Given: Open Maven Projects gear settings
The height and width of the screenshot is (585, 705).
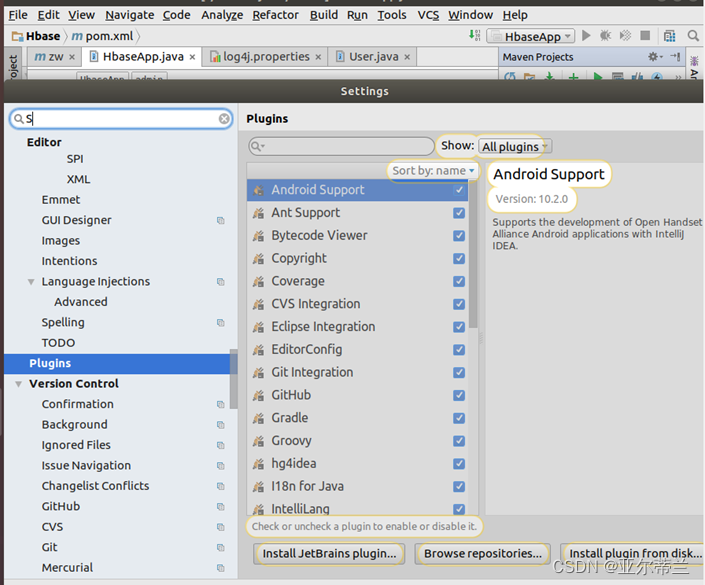Looking at the screenshot, I should (655, 57).
